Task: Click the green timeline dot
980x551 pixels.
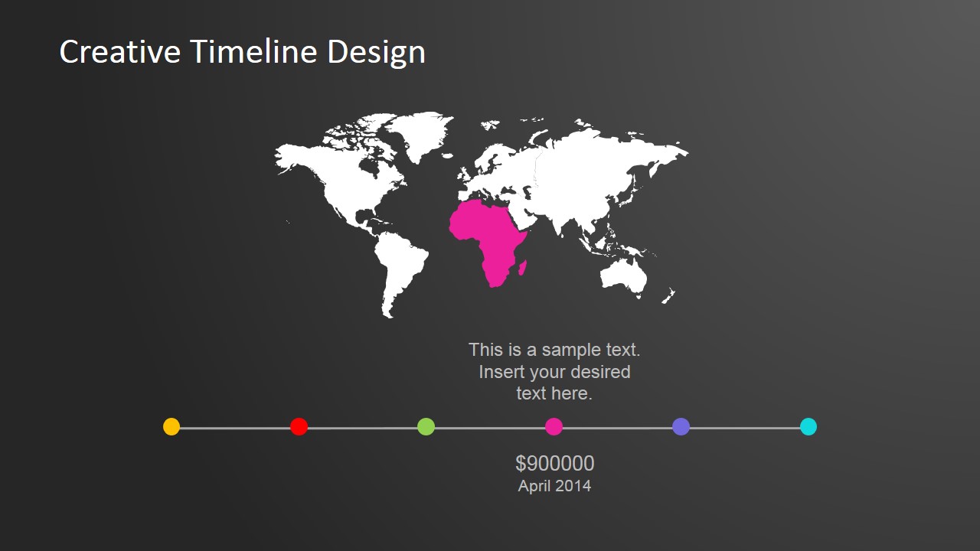Action: tap(426, 427)
